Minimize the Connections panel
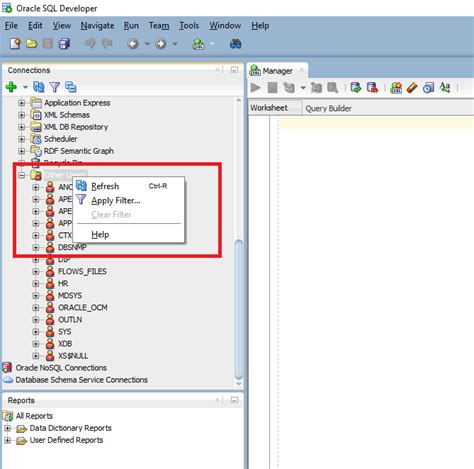 234,70
